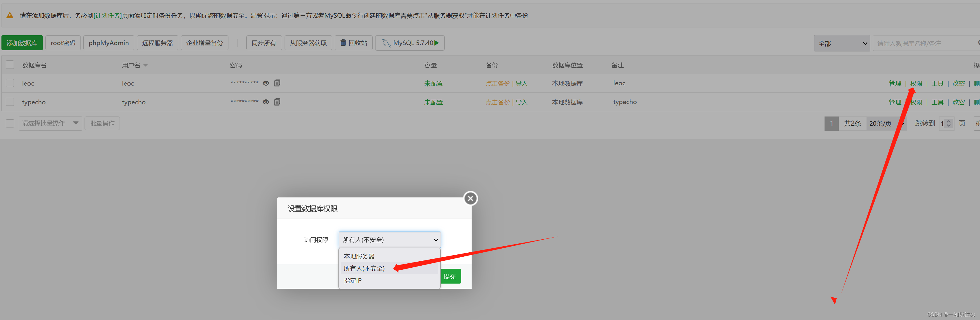Focus the database name search field
The image size is (980, 320).
pos(926,43)
